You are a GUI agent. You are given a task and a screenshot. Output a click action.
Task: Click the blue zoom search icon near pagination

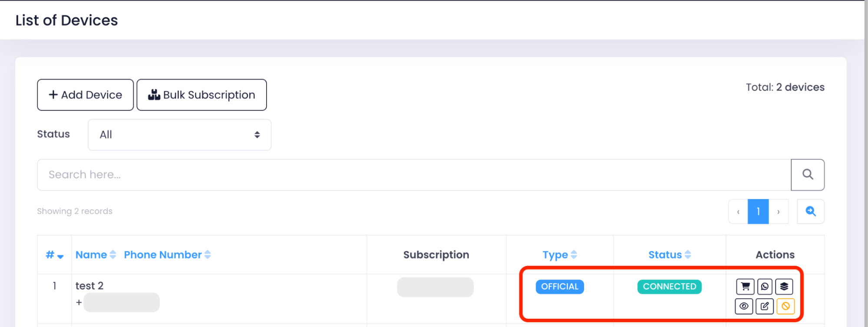click(811, 211)
